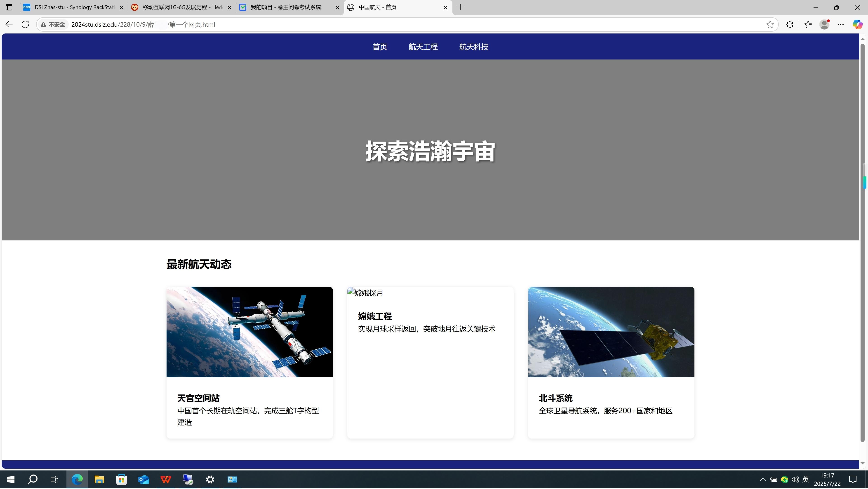Open WPS Office from the taskbar
Viewport: 868px width, 489px height.
click(166, 480)
